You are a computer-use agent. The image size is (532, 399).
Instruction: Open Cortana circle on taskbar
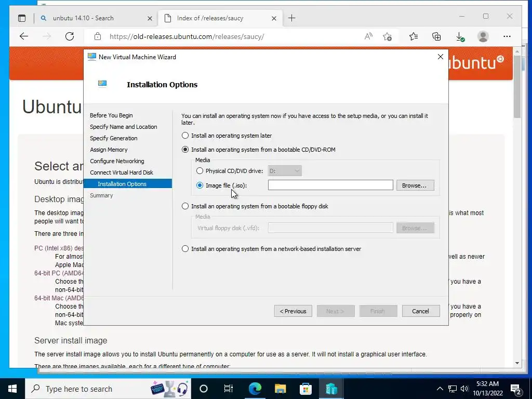pyautogui.click(x=204, y=389)
